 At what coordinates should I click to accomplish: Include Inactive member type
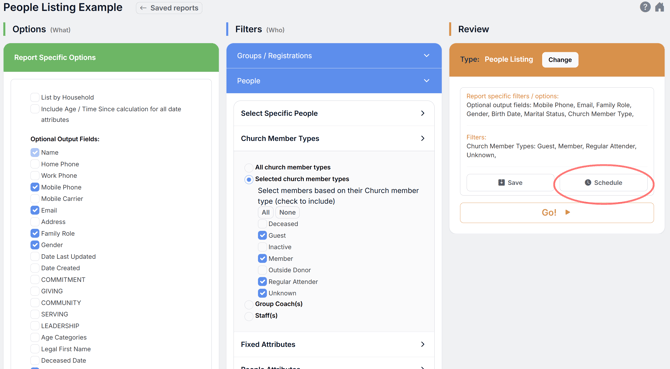coord(262,247)
